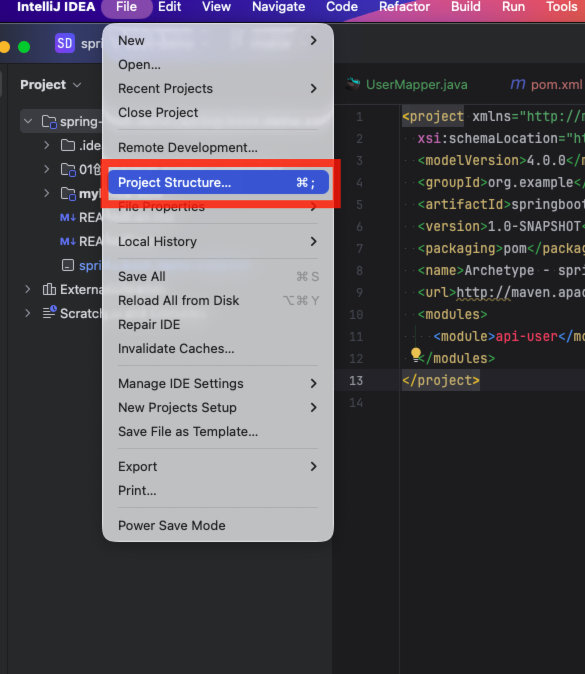Toggle Power Save Mode
Viewport: 585px width, 674px height.
click(218, 525)
